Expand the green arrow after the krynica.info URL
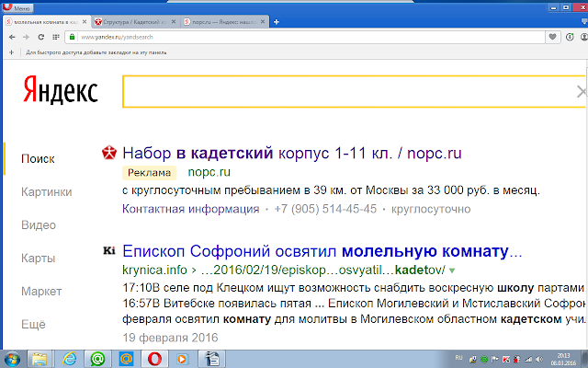The image size is (588, 368). [x=452, y=270]
